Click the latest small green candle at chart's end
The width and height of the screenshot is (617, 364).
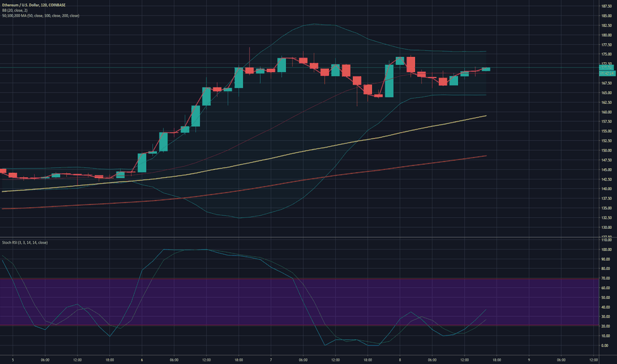point(486,69)
